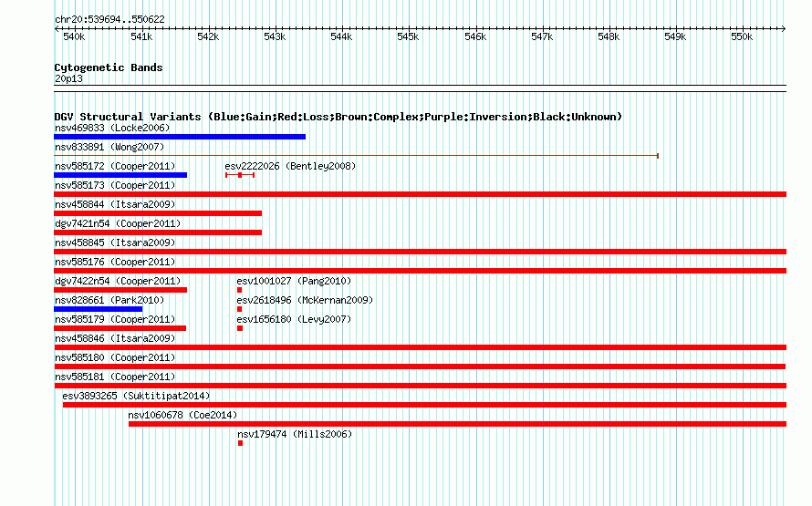Open esv1001027 (Pang2010) label
The height and width of the screenshot is (506, 812).
coord(294,281)
